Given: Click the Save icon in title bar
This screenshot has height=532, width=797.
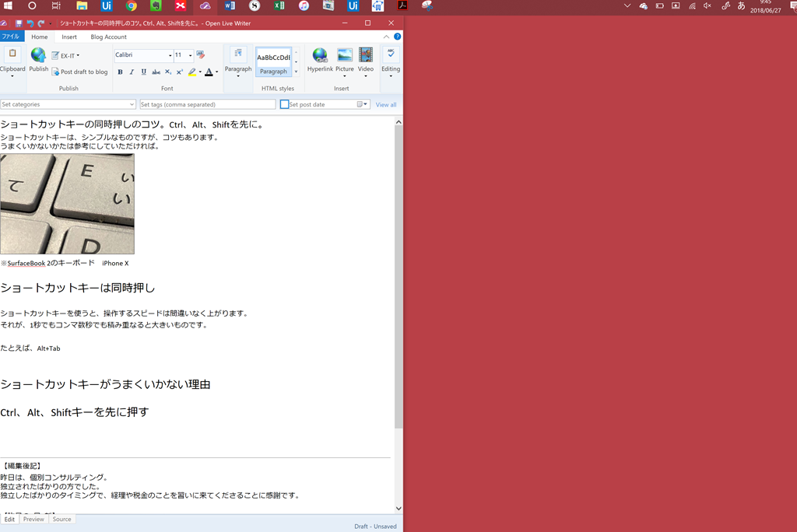Looking at the screenshot, I should point(19,23).
